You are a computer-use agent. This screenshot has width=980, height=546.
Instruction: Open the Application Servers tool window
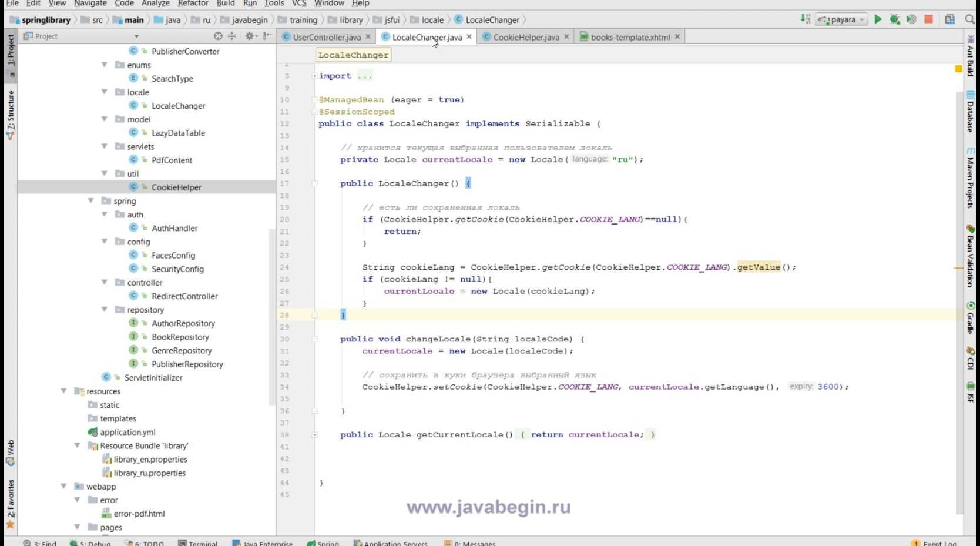pos(391,542)
